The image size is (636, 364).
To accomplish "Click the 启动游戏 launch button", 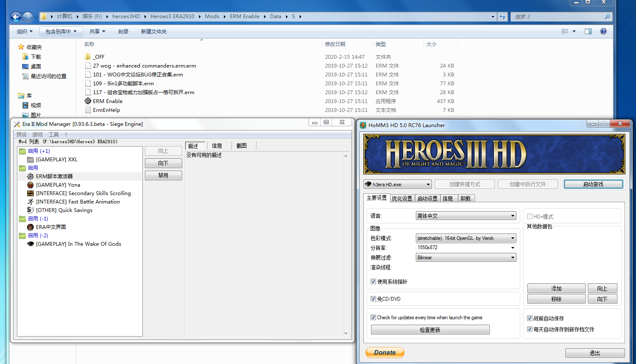I will click(593, 185).
